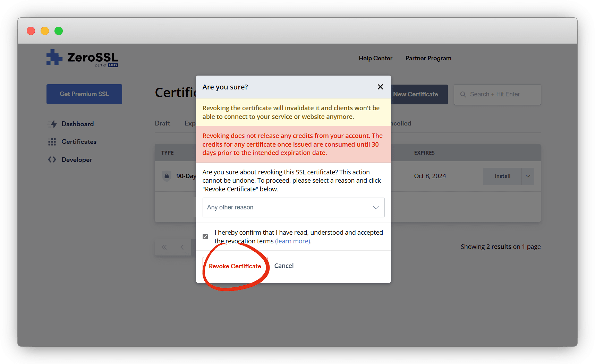The image size is (595, 364).
Task: Open the revocation terms 'learn more' link
Action: (x=292, y=241)
